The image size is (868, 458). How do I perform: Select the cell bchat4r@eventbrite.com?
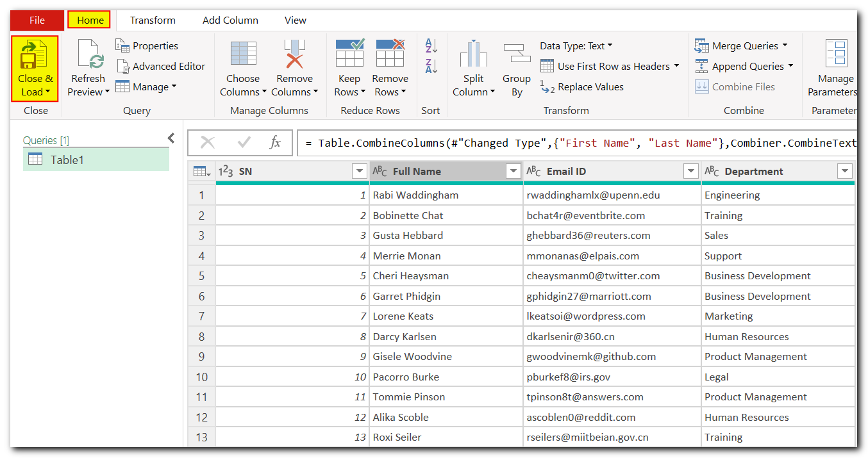pos(612,215)
